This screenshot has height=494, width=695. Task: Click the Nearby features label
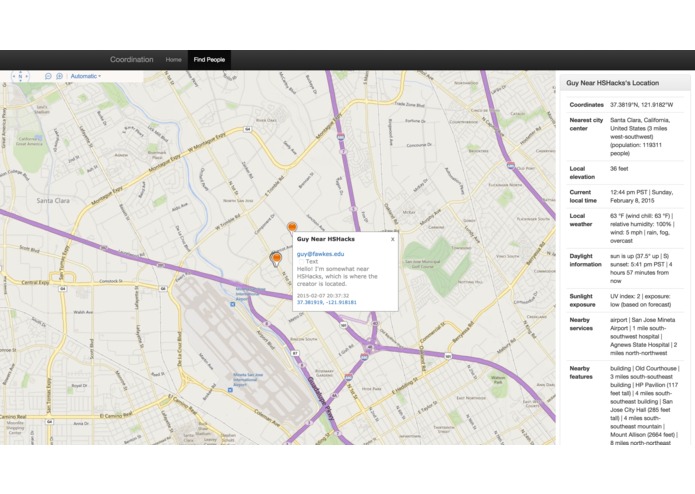[581, 373]
